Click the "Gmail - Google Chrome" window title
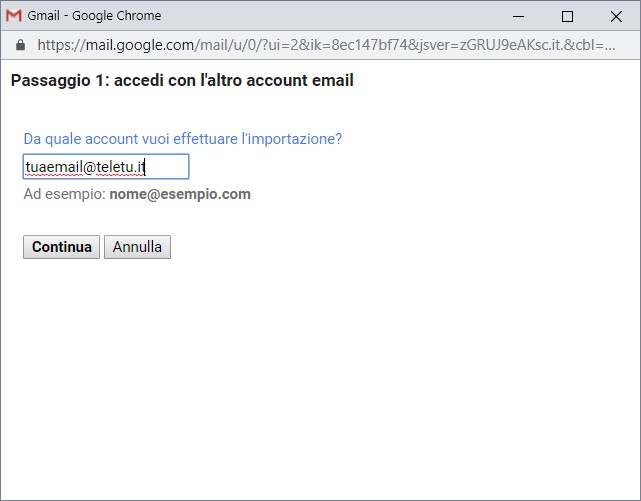Screen dimensions: 641x501 (x=94, y=16)
